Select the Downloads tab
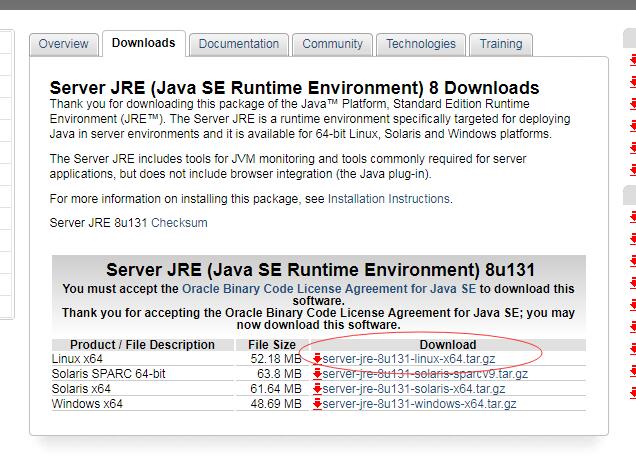Viewport: 636px width, 457px height. [144, 43]
